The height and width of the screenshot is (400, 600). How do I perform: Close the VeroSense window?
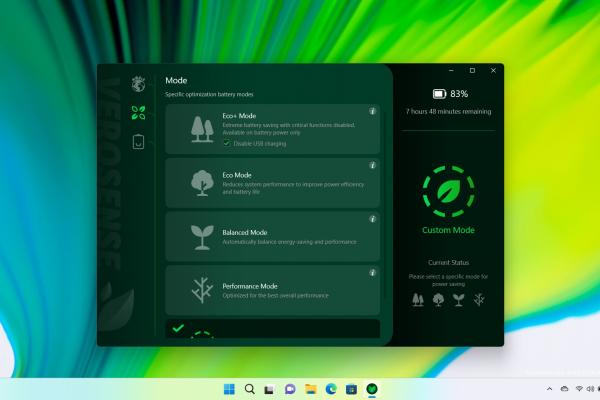(x=494, y=70)
